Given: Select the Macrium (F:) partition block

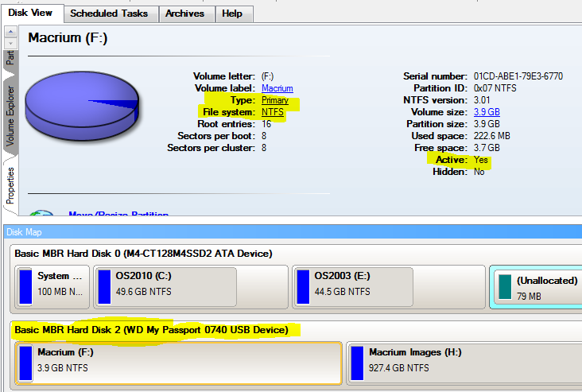Looking at the screenshot, I should click(x=178, y=363).
